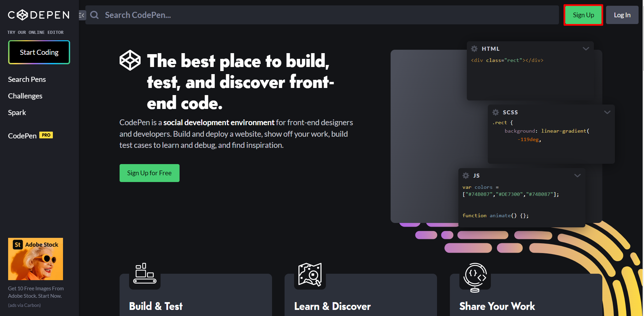
Task: Collapse the sidebar with the toggle icon
Action: click(x=82, y=15)
